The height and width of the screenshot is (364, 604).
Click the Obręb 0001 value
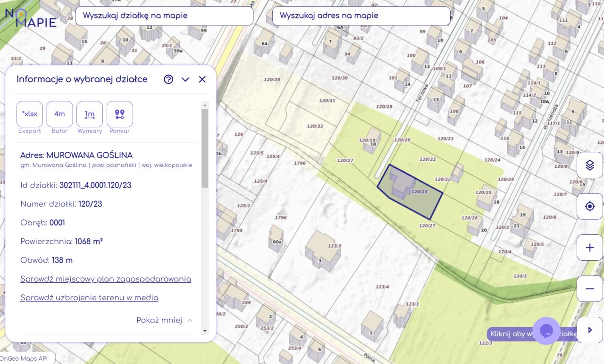pos(57,223)
